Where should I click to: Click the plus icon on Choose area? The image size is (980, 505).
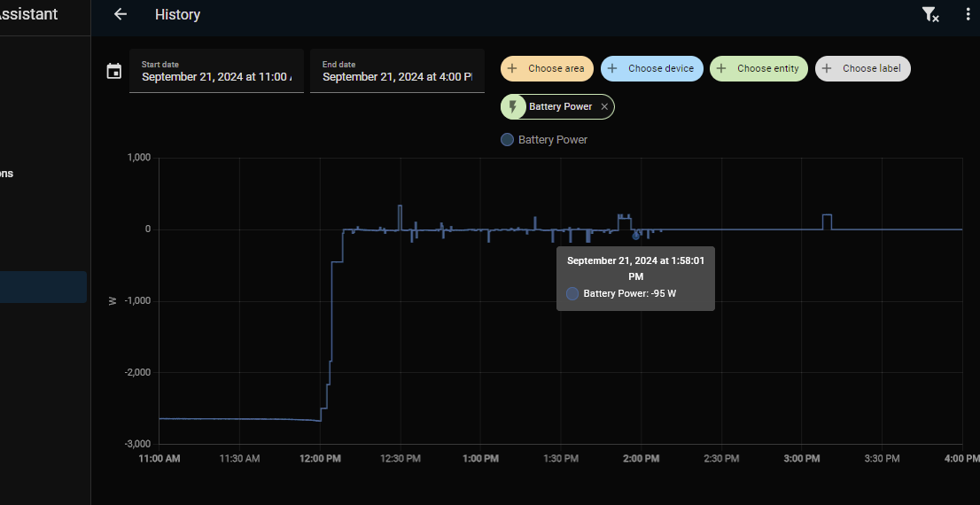point(512,69)
